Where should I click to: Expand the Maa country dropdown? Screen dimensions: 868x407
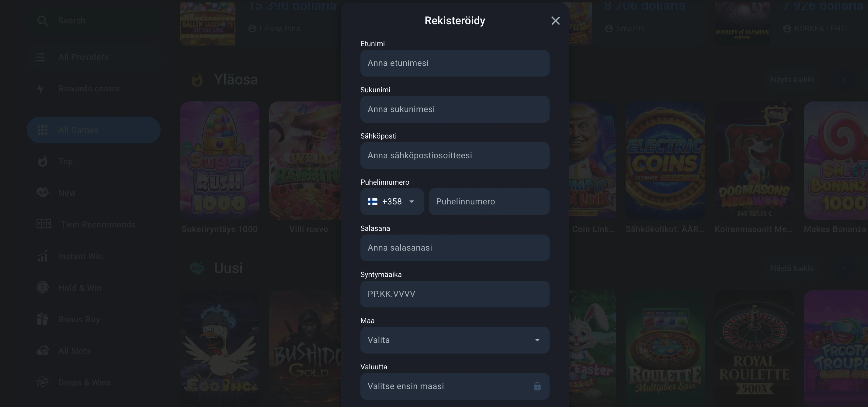(455, 340)
